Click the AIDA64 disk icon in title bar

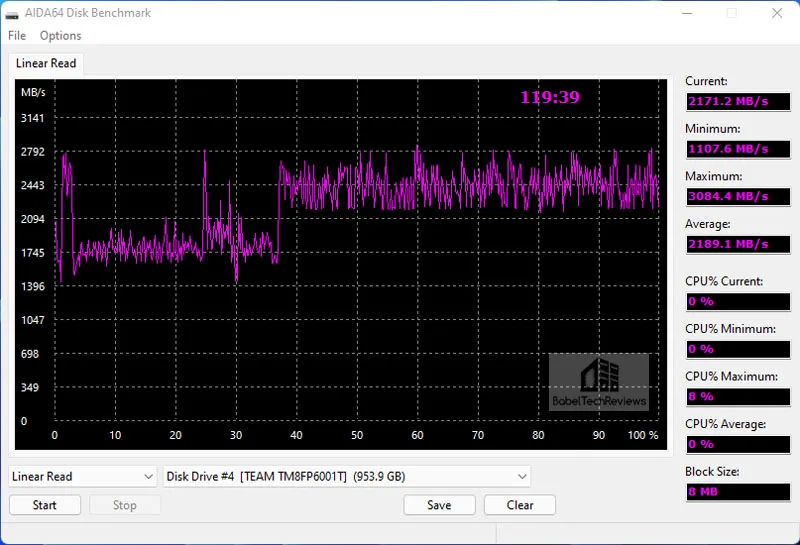[x=12, y=14]
